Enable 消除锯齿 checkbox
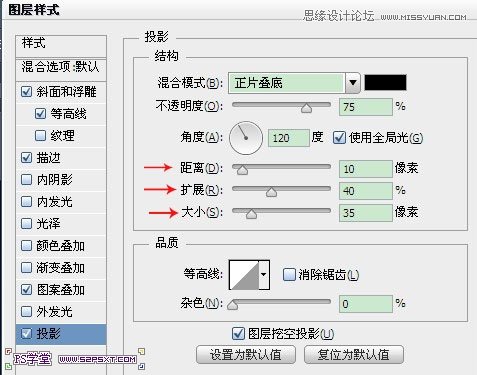Screen dimensions: 477x375 tap(289, 275)
